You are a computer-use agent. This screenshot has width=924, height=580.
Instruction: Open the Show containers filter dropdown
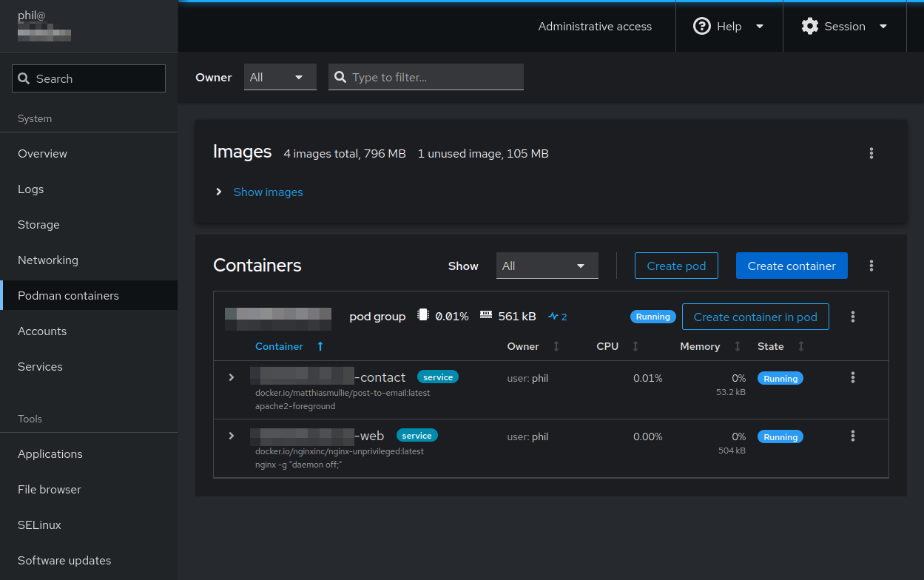click(547, 266)
